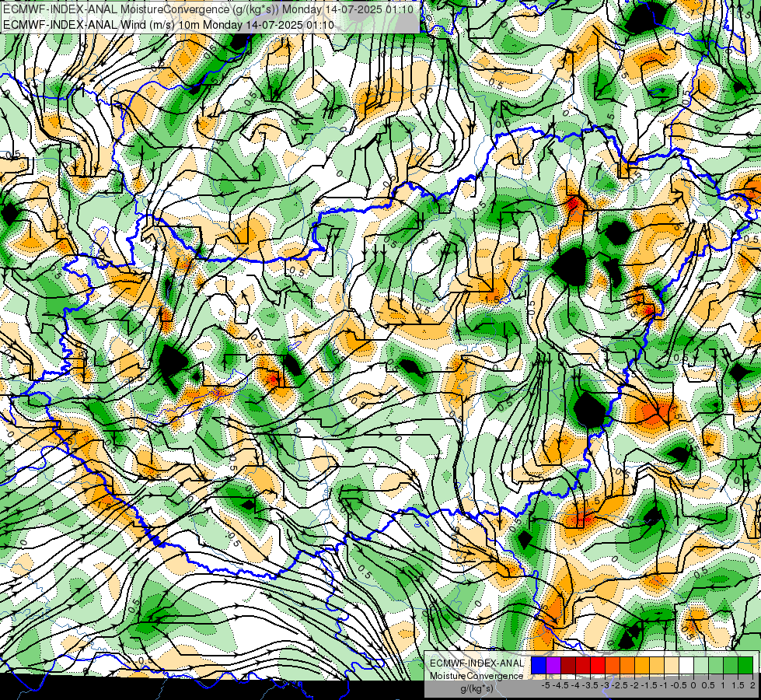Pick the bright red swatch between -3.5 and -3
This screenshot has width=761, height=700.
(x=598, y=665)
